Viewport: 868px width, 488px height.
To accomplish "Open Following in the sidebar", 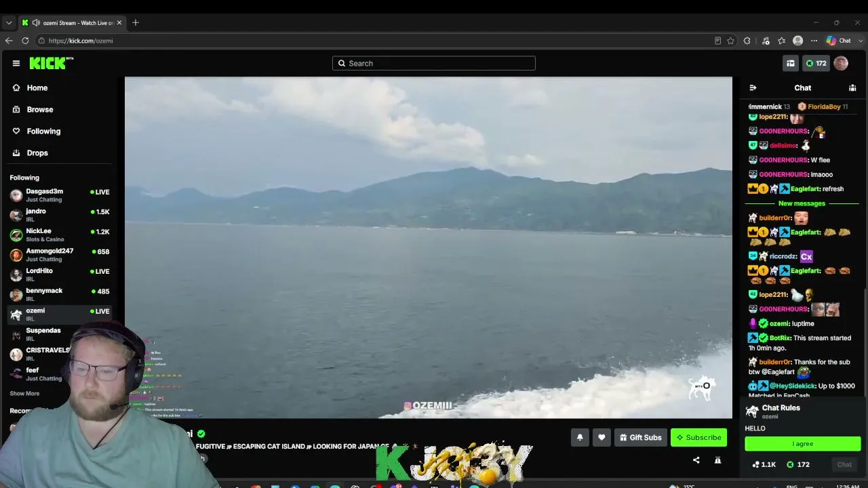I will tap(43, 131).
